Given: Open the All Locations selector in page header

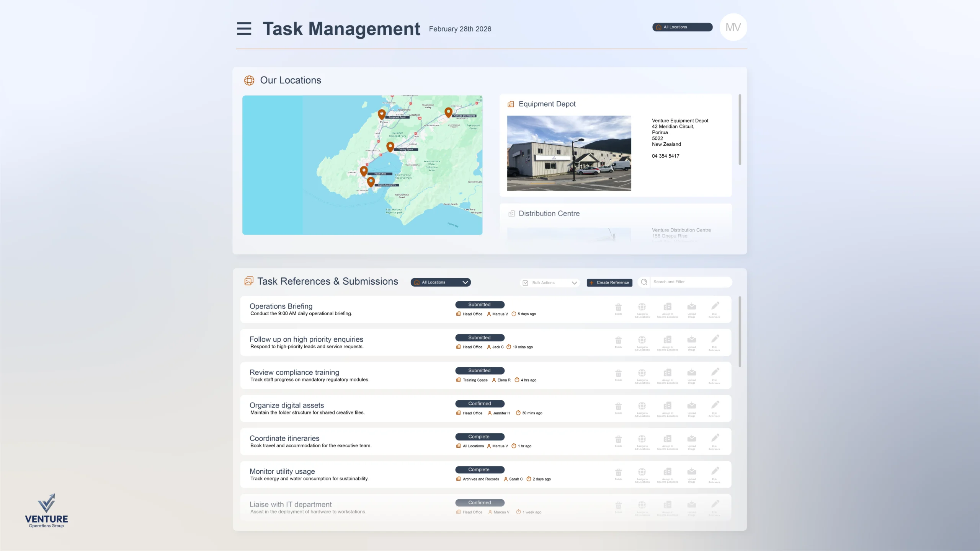Looking at the screenshot, I should (x=682, y=27).
